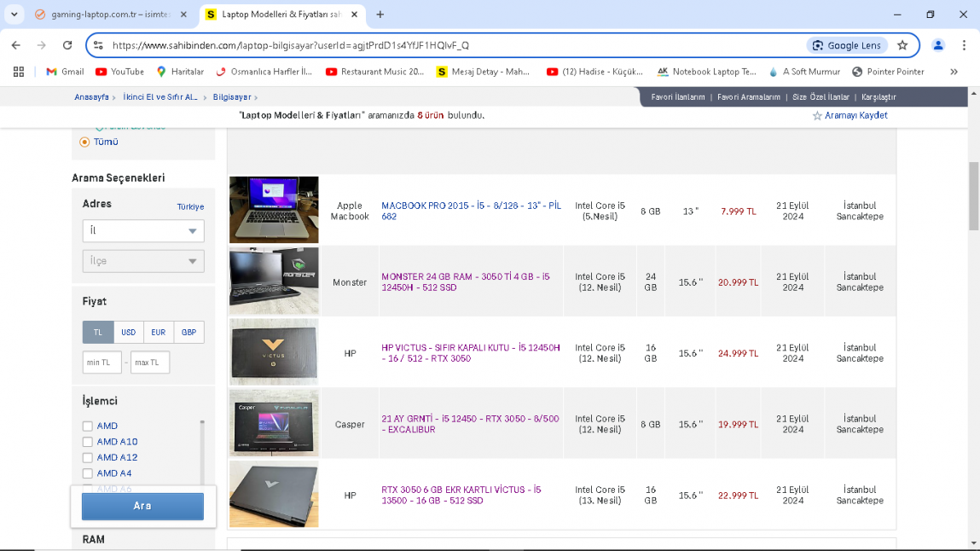
Task: Click the min TL price field
Action: 101,362
